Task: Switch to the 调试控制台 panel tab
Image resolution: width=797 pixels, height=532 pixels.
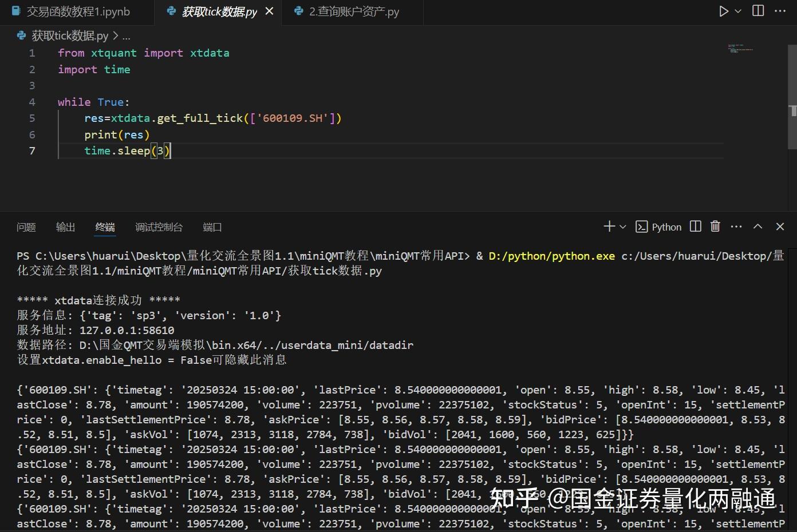Action: tap(159, 227)
